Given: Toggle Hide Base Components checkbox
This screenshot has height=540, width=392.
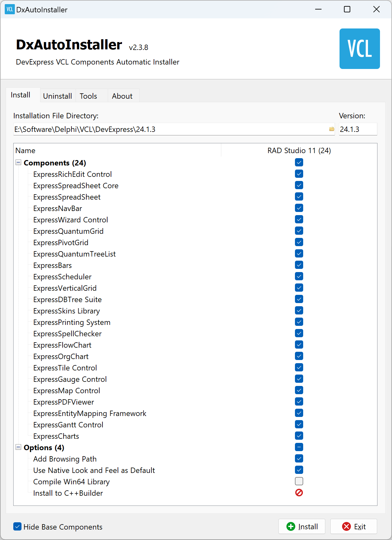Looking at the screenshot, I should click(17, 526).
